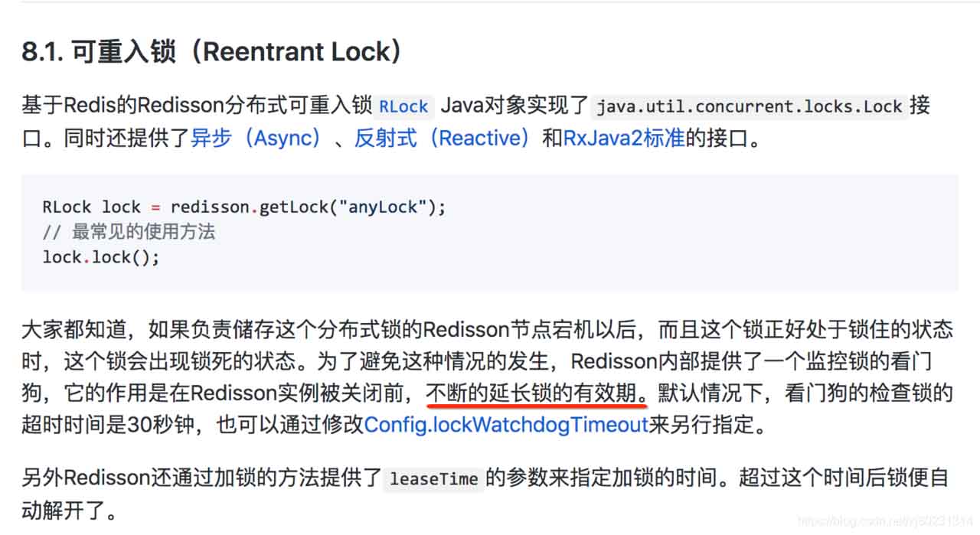Click the leaseTime inline code label

coord(433,480)
